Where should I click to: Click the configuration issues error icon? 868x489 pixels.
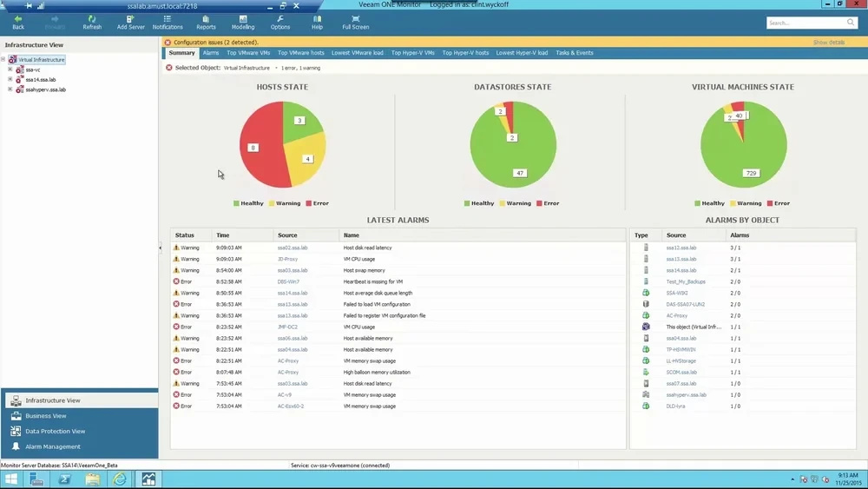[x=168, y=42]
